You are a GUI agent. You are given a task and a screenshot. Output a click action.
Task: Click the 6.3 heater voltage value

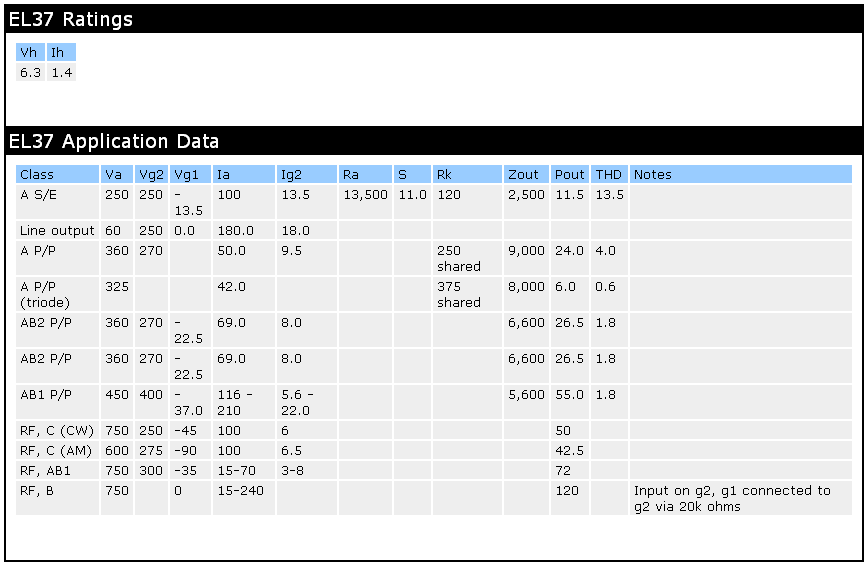click(30, 72)
